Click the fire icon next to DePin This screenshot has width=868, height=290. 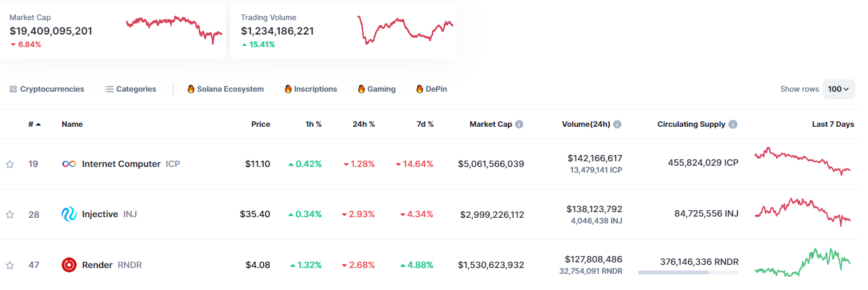pyautogui.click(x=420, y=89)
